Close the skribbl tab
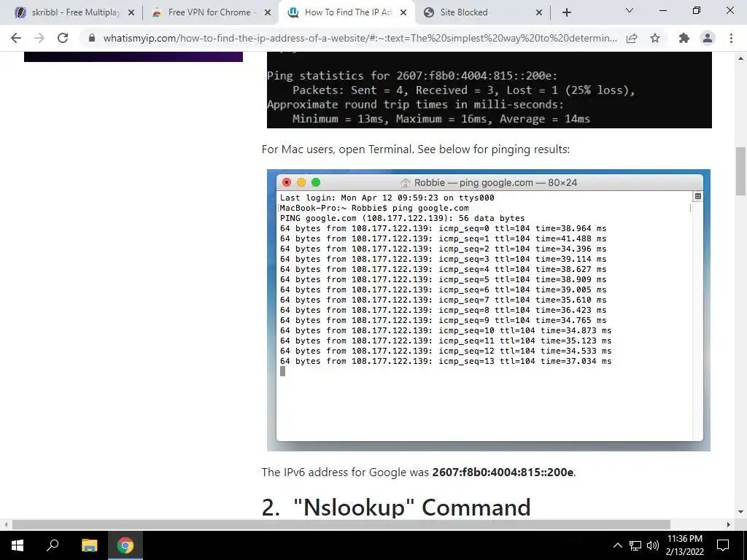This screenshot has width=747, height=560. (x=131, y=12)
